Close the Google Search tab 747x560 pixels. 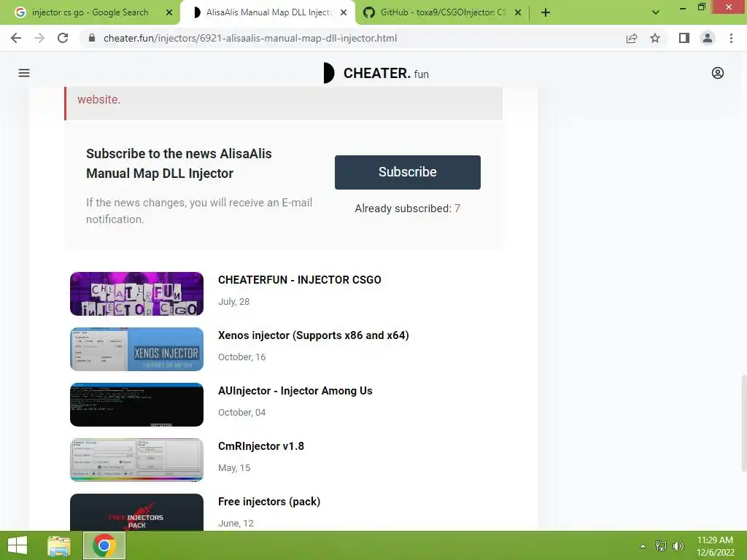coord(169,12)
